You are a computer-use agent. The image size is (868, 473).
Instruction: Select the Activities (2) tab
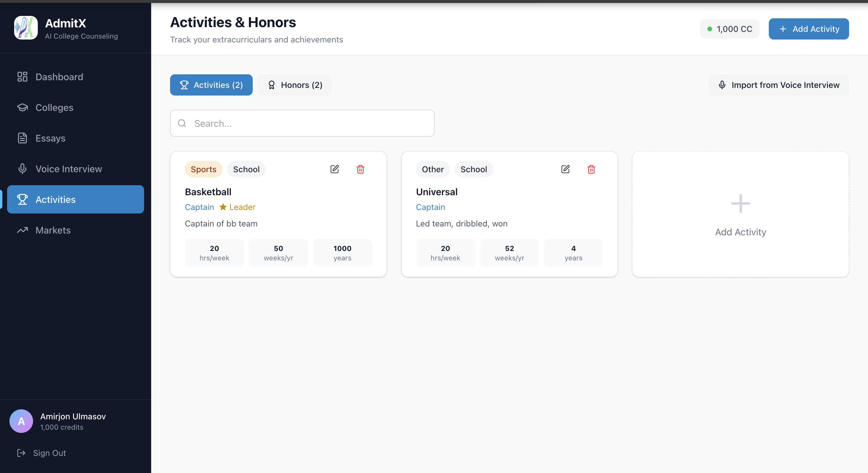[211, 85]
